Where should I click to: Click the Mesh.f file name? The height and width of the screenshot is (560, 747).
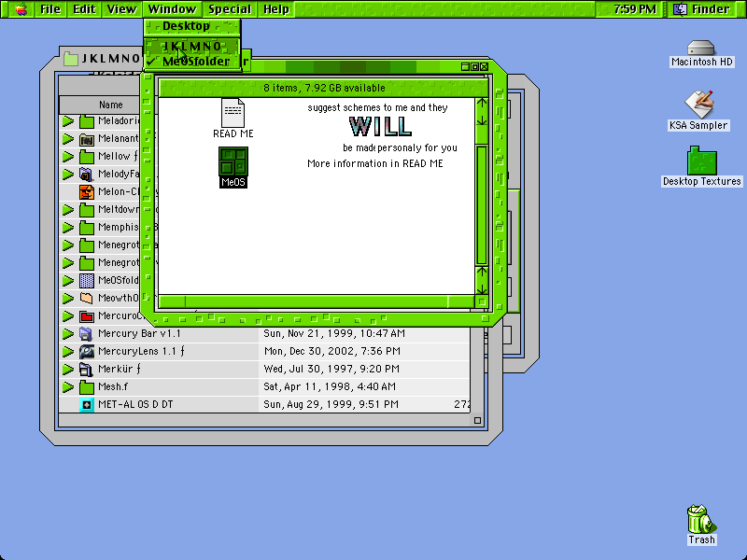[113, 386]
